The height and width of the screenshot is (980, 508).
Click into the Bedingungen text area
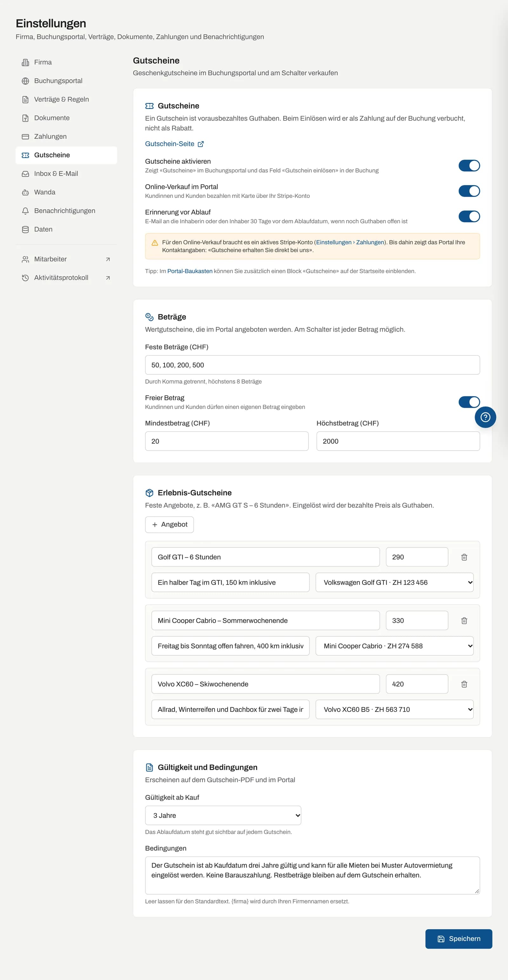point(312,876)
